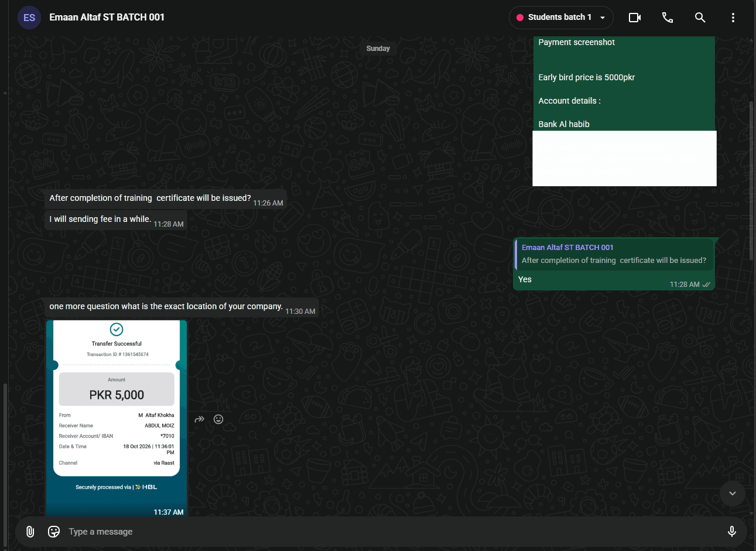React to the receipt image with emoji
Image resolution: width=756 pixels, height=551 pixels.
coord(218,419)
